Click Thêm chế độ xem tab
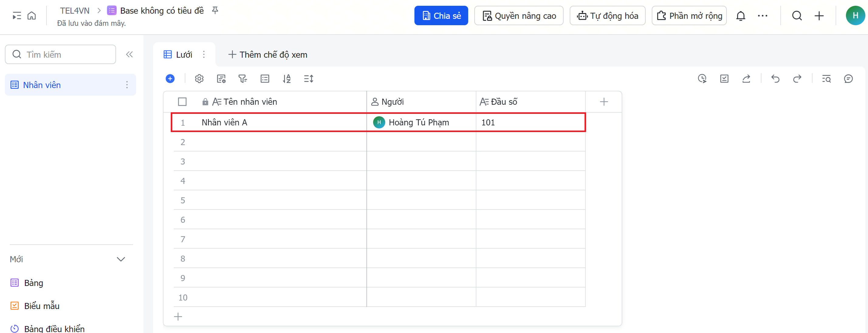 pos(268,55)
